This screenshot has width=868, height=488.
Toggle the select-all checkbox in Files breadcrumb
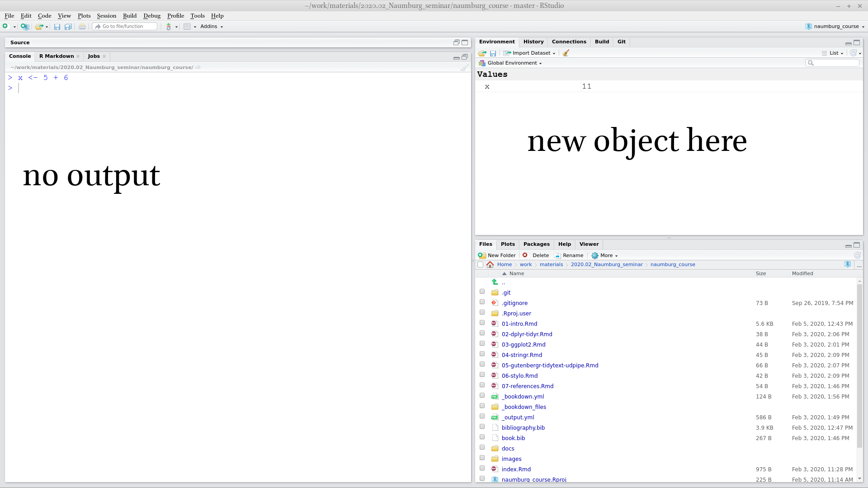pos(480,265)
